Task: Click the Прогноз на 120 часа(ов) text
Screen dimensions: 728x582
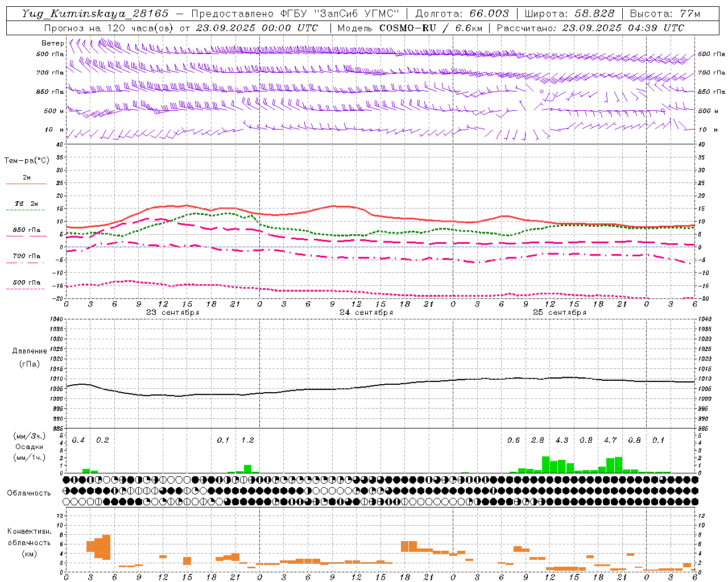Action: pos(110,28)
